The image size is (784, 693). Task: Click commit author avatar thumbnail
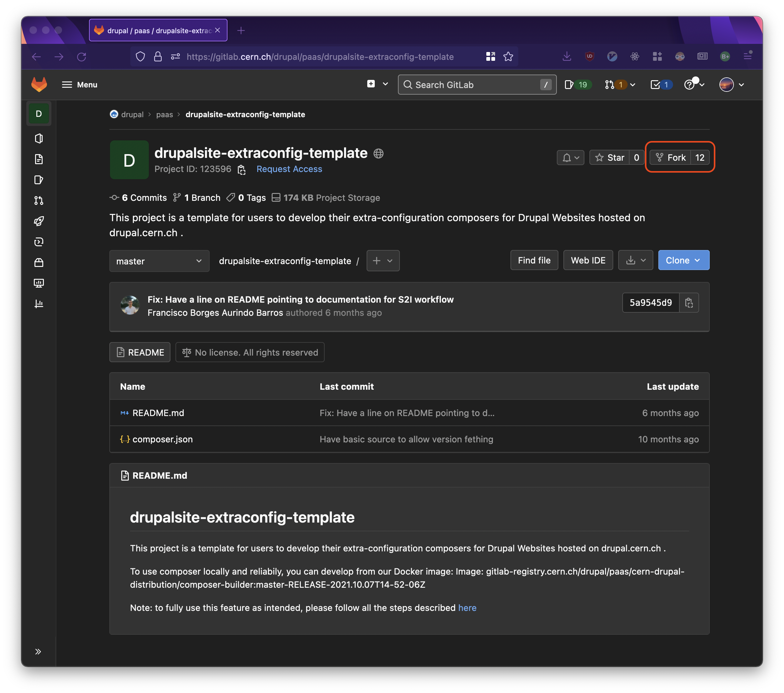[130, 305]
